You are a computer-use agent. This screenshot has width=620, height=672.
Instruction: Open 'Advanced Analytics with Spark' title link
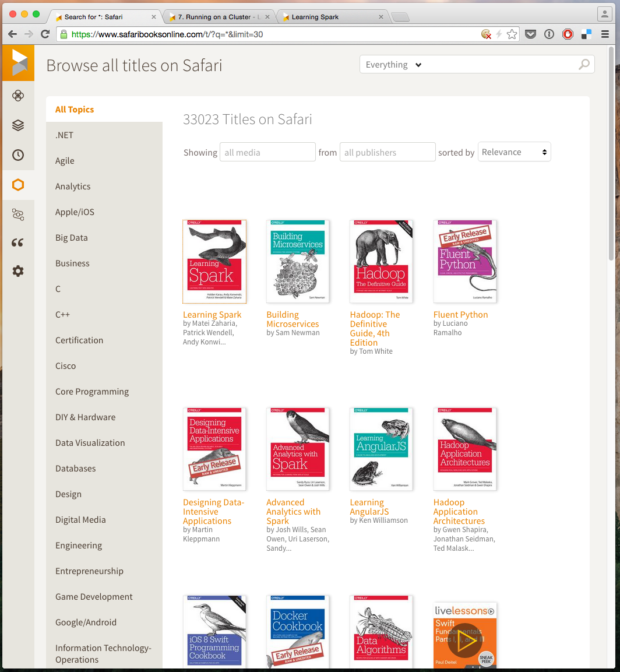tap(294, 512)
